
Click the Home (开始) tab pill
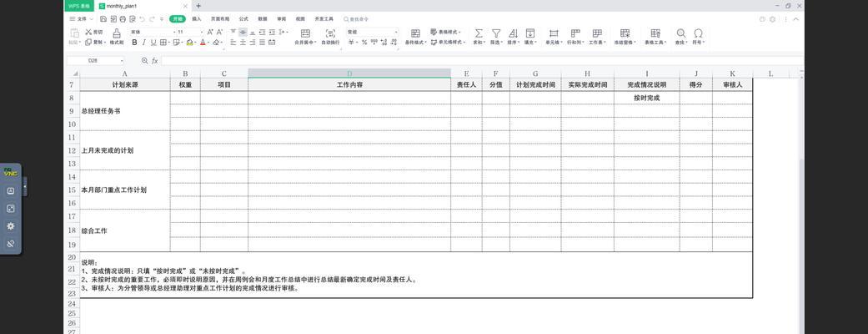tap(177, 19)
